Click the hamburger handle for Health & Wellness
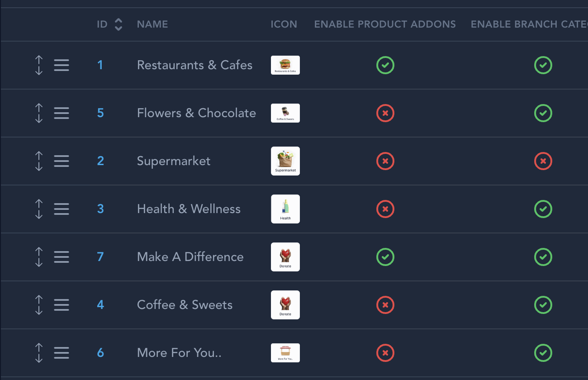Image resolution: width=588 pixels, height=380 pixels. [62, 209]
